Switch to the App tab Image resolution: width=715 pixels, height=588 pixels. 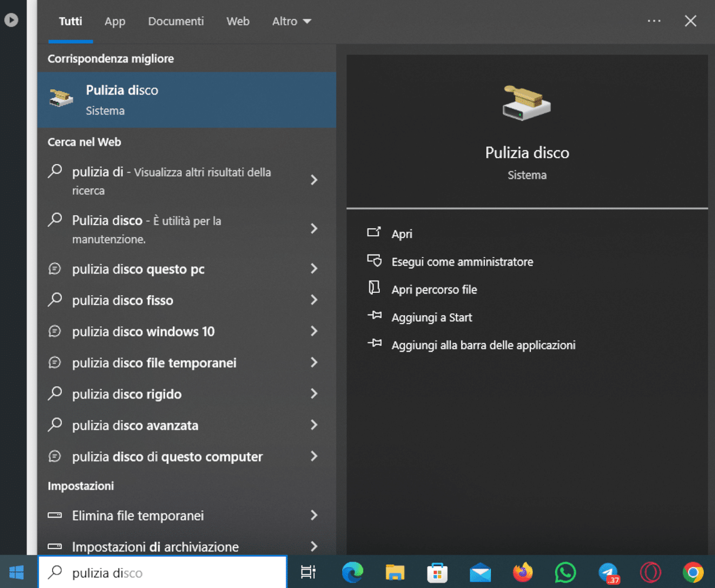click(115, 21)
